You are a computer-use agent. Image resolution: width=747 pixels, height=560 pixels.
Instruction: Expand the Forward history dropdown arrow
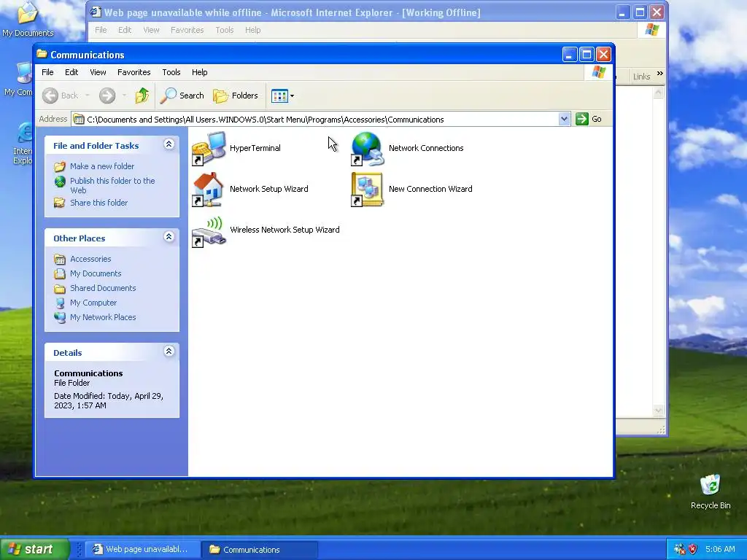124,96
